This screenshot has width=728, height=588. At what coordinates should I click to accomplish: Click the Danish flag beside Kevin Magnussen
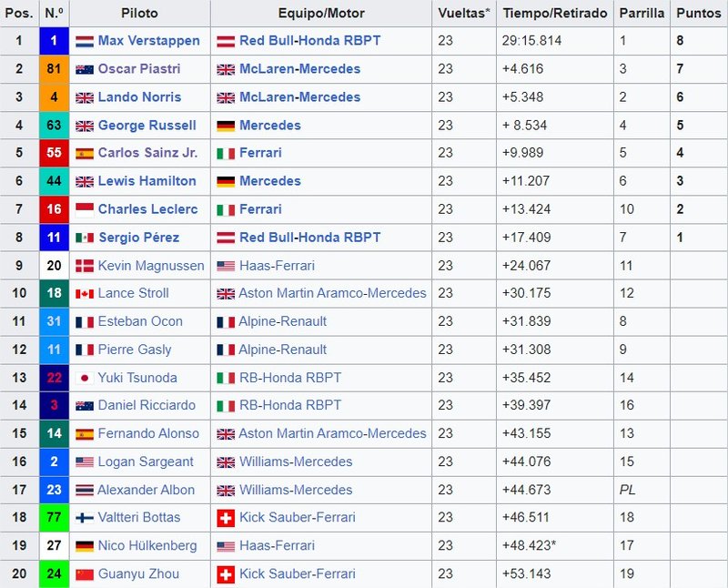pos(85,266)
